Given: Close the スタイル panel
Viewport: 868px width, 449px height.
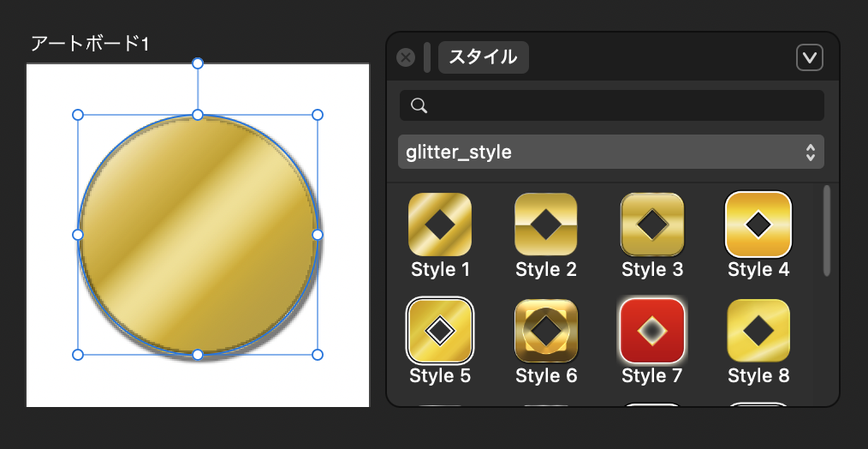Looking at the screenshot, I should click(x=406, y=57).
